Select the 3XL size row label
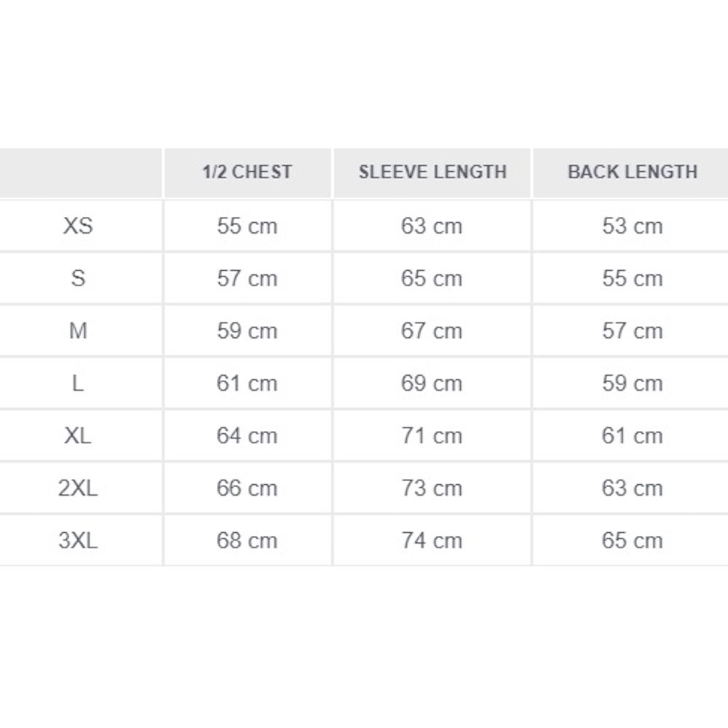 tap(78, 540)
